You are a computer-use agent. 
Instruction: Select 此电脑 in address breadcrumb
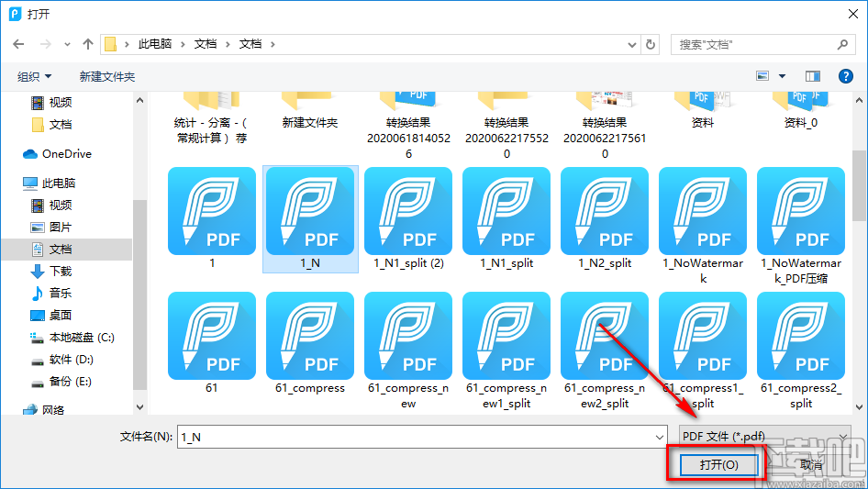tap(155, 44)
